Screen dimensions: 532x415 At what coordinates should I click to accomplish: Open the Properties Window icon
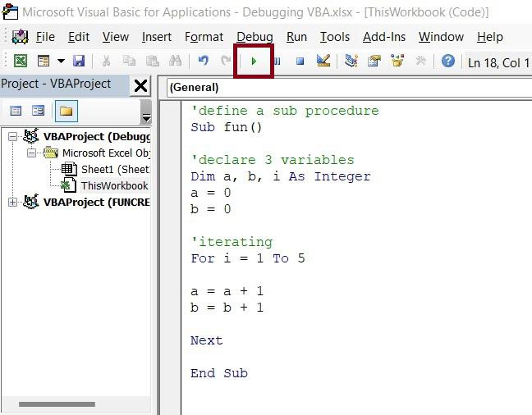[374, 61]
